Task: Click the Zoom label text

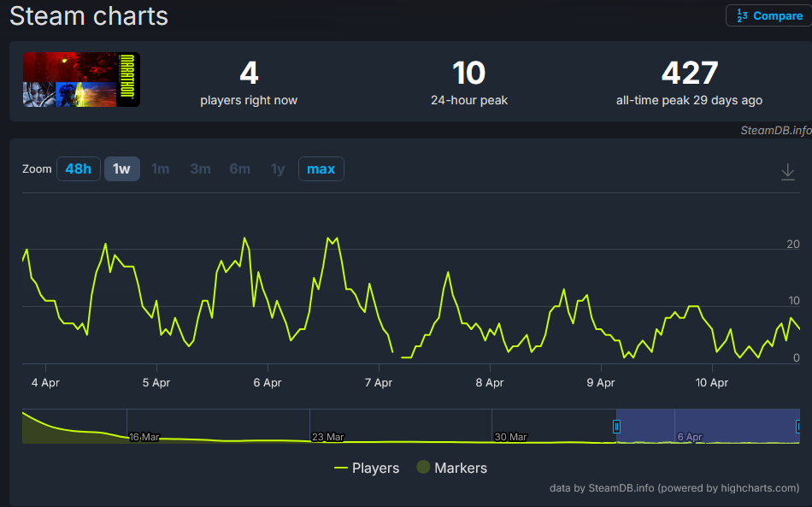Action: coord(37,168)
